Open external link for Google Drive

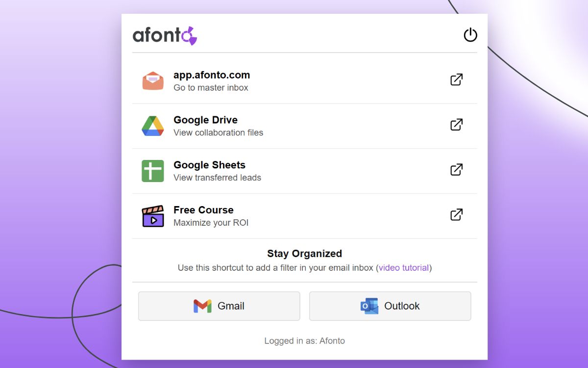click(x=457, y=125)
